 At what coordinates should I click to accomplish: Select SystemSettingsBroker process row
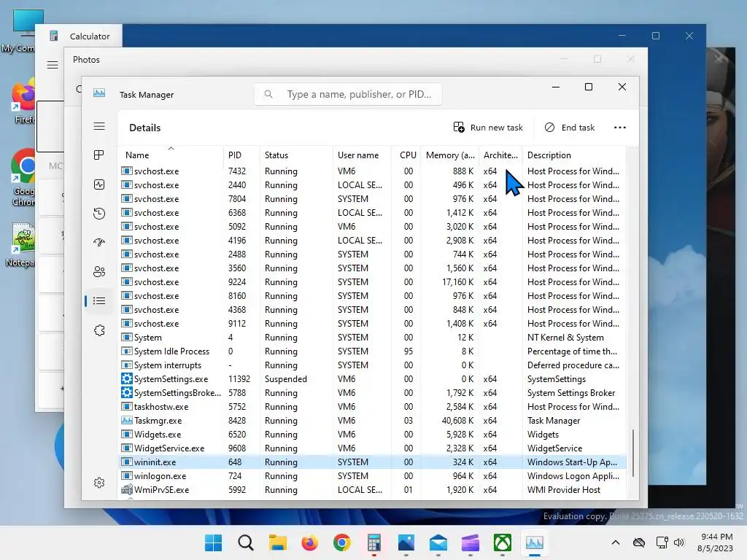(x=372, y=393)
